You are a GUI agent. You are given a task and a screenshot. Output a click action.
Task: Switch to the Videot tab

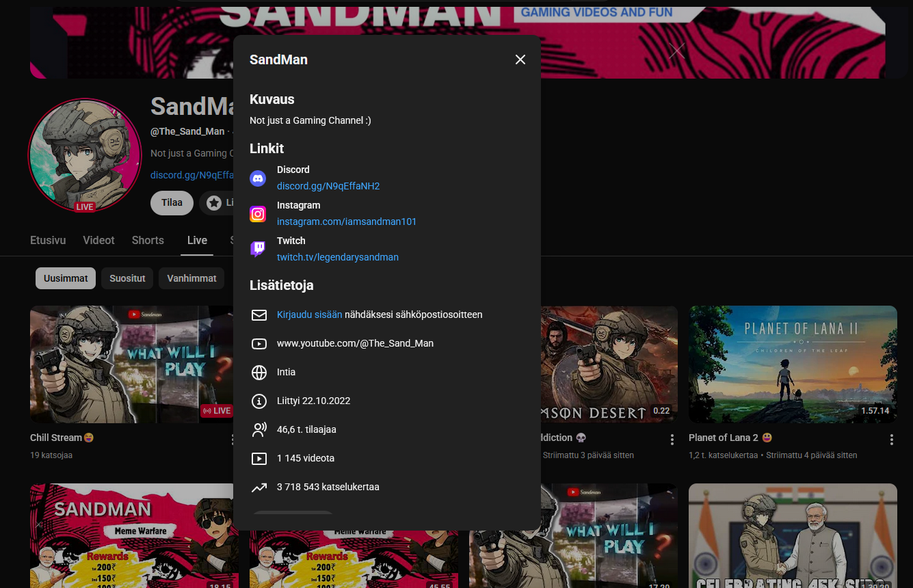[98, 240]
